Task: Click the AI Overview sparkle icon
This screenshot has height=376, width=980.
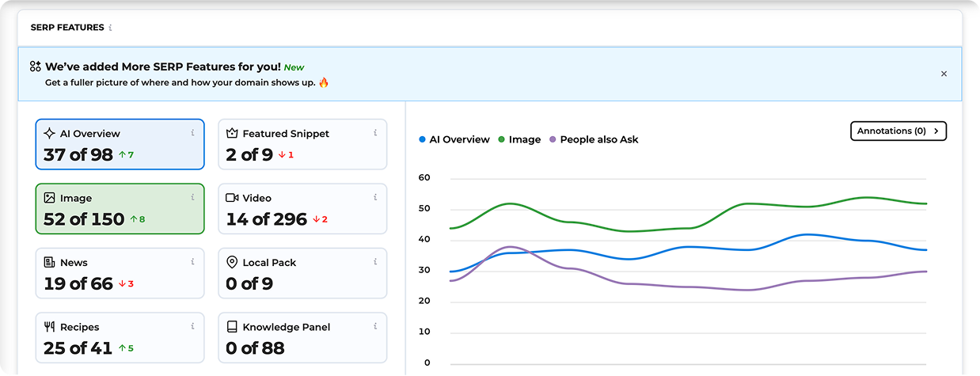Action: 49,134
